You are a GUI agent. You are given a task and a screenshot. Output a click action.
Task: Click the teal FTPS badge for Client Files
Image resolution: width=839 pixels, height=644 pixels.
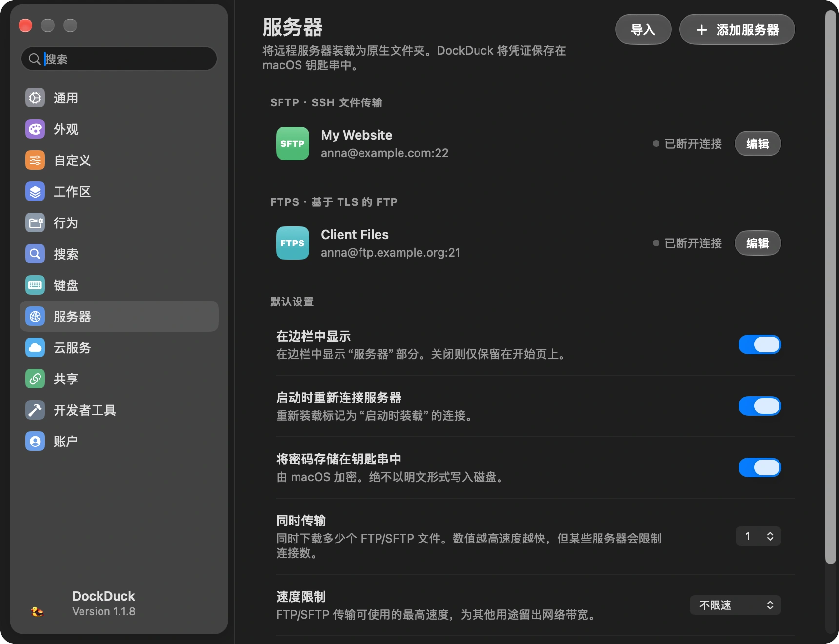[x=293, y=243]
